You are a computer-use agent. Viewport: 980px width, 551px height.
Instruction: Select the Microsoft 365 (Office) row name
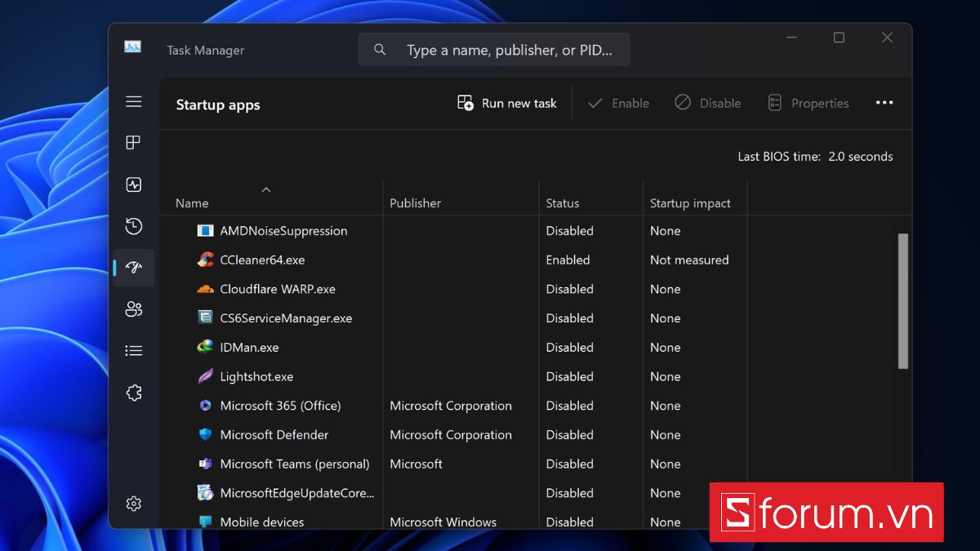tap(280, 406)
